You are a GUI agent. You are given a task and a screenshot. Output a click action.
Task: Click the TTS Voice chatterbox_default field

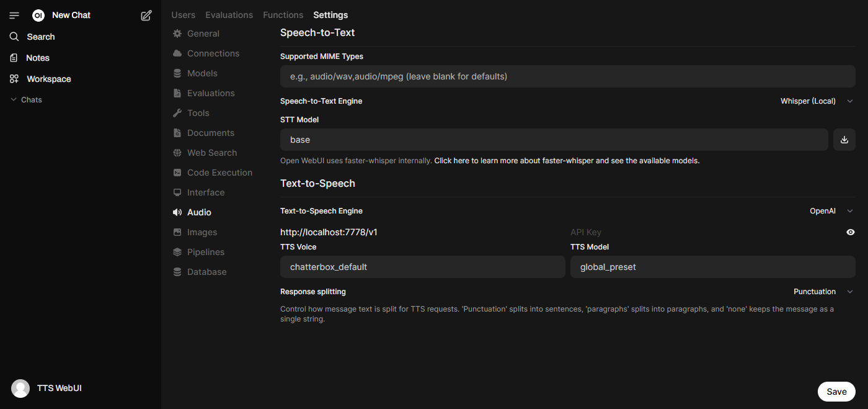(422, 267)
